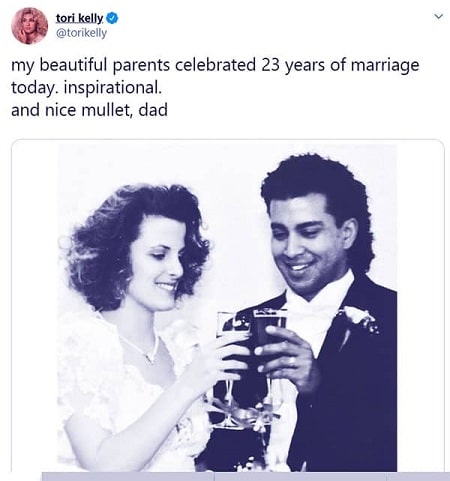450x481 pixels.
Task: Open the @torikelly handle link
Action: pos(81,33)
